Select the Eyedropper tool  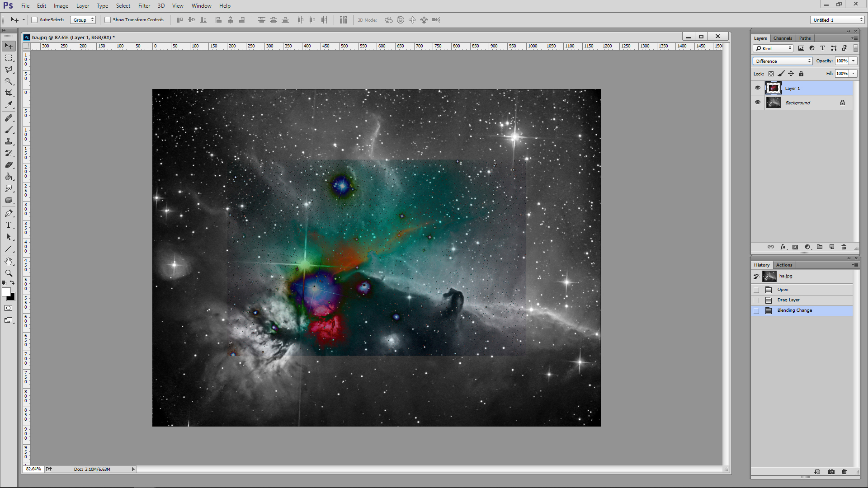pos(9,105)
